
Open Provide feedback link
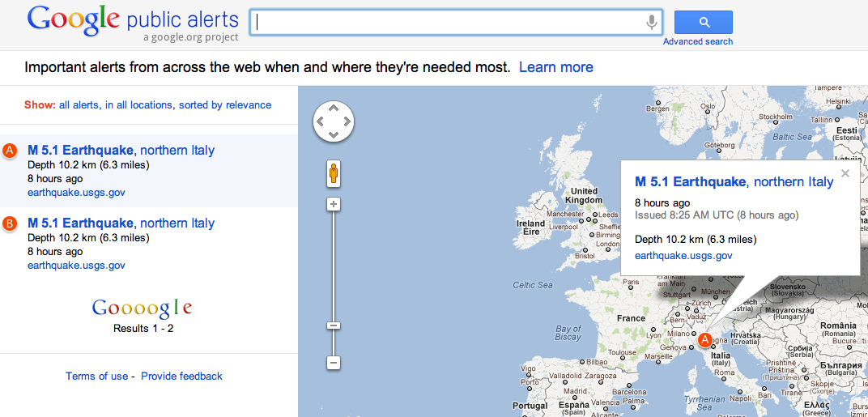tap(181, 376)
